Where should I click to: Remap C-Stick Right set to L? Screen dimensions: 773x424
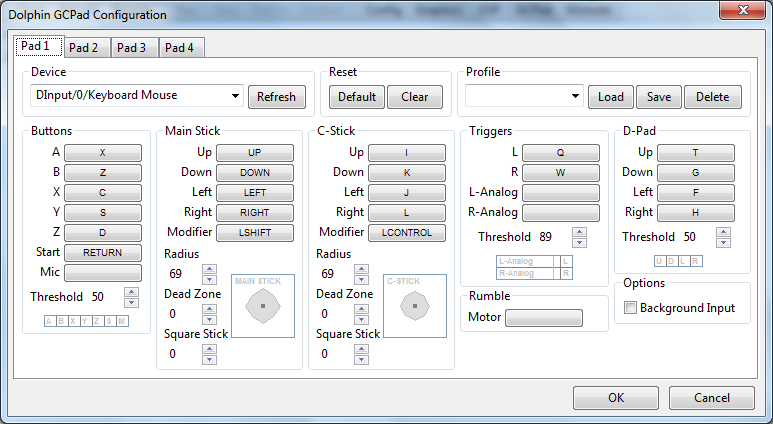[407, 212]
